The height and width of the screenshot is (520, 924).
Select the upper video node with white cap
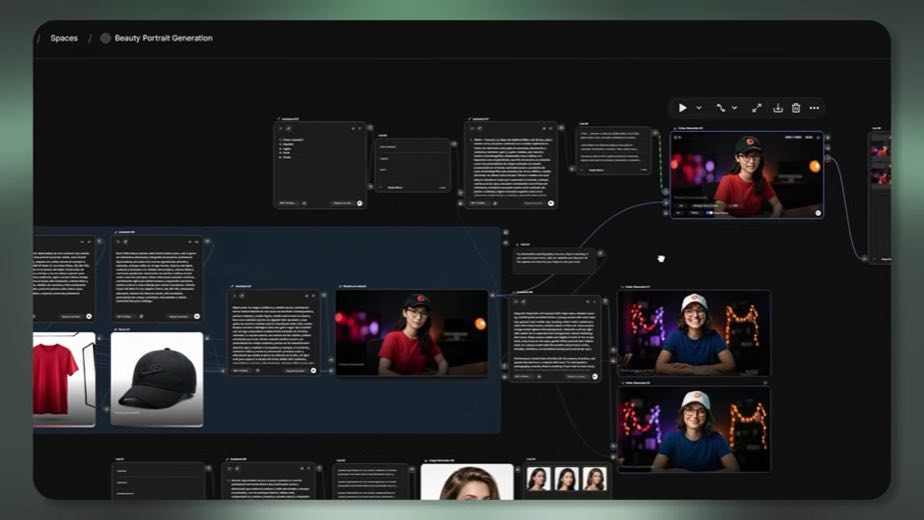click(x=694, y=333)
